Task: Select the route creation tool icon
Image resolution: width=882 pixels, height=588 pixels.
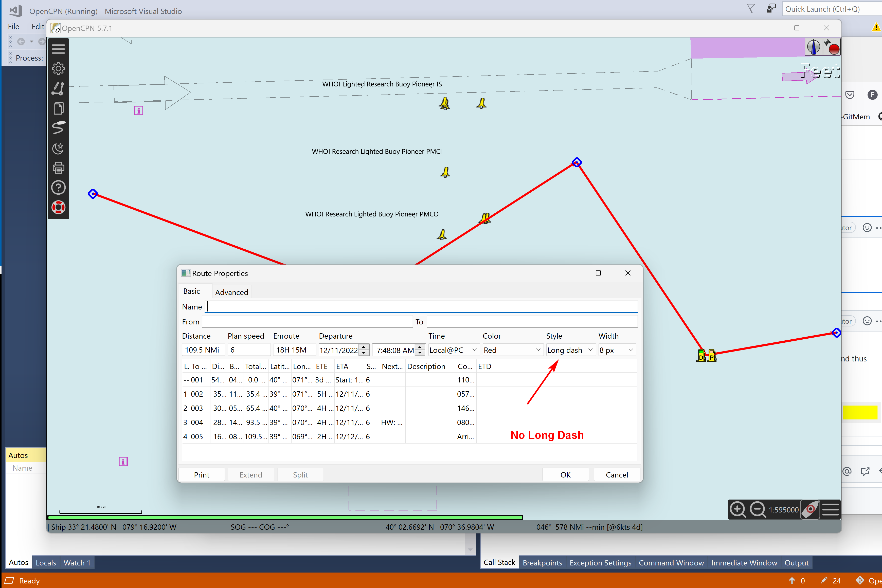Action: tap(58, 88)
